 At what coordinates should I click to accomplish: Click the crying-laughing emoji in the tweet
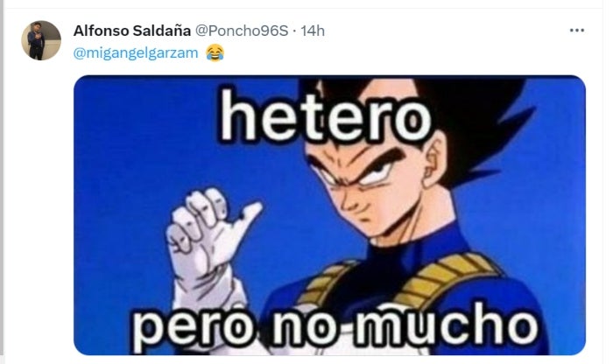point(215,52)
